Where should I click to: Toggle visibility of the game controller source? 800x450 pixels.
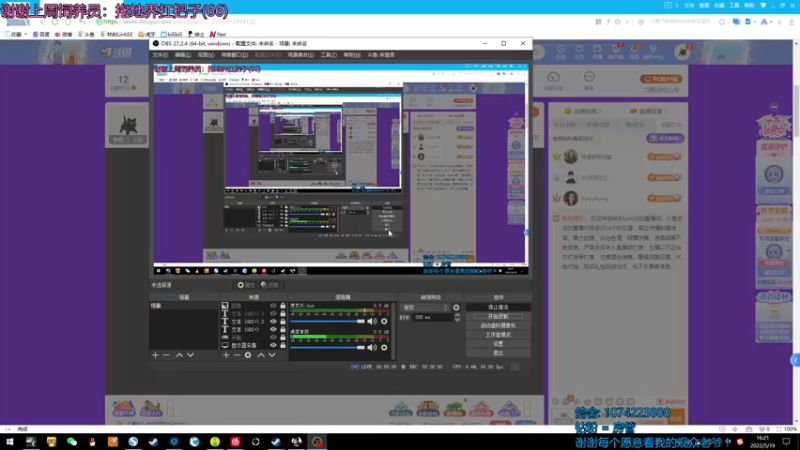[273, 337]
